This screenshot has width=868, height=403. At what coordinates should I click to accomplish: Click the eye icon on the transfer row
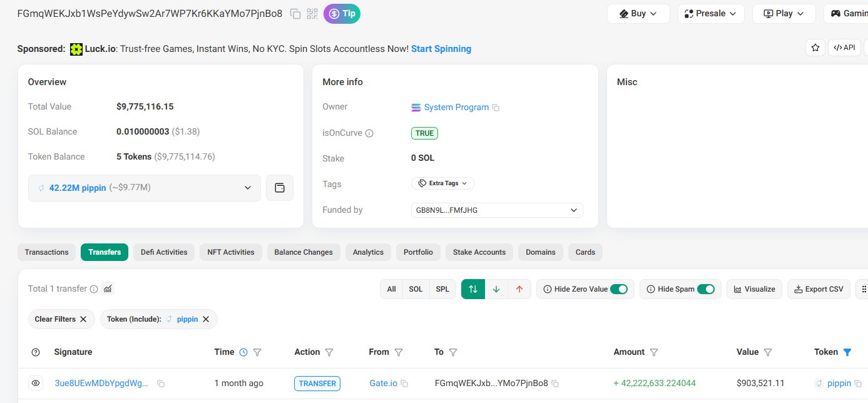pos(36,383)
